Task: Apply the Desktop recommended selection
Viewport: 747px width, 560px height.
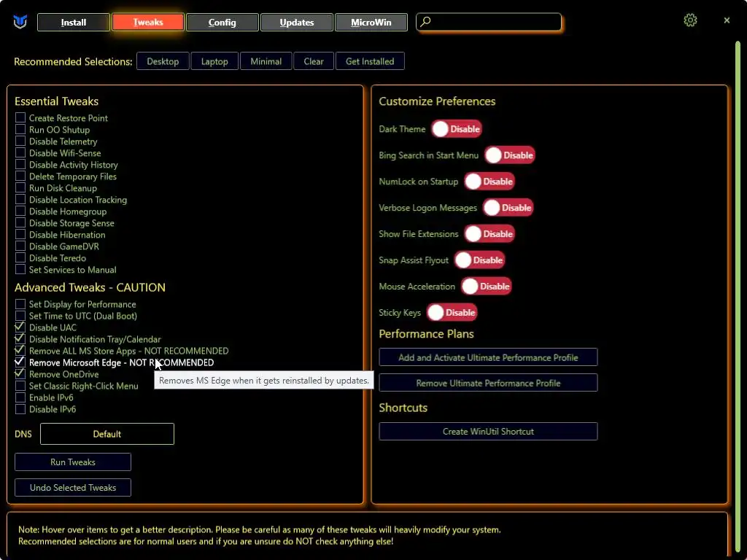Action: pyautogui.click(x=163, y=61)
